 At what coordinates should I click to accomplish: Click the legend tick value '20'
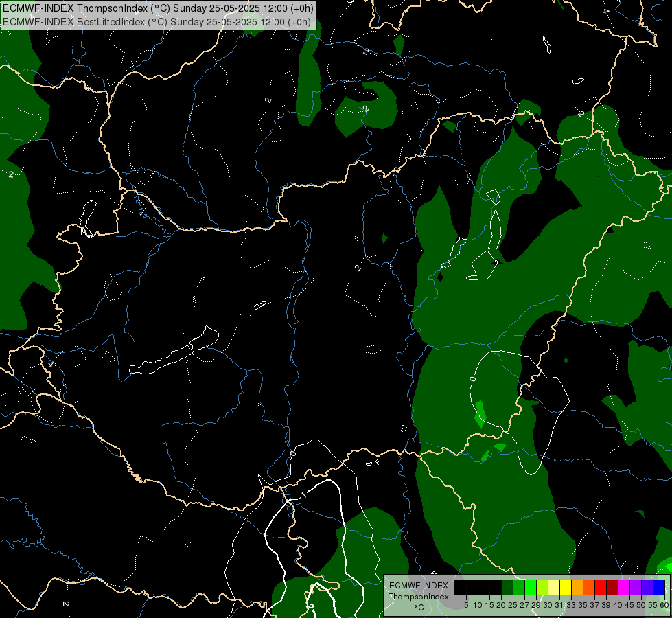pyautogui.click(x=502, y=605)
